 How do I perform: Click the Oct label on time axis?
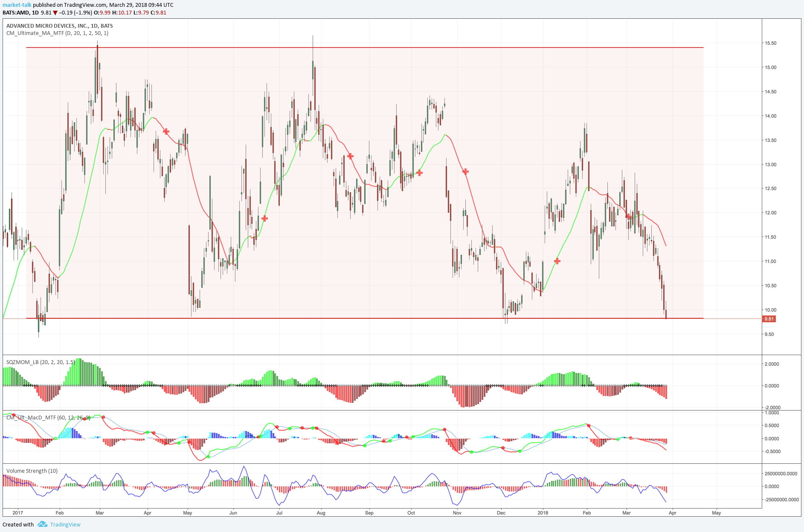[411, 513]
